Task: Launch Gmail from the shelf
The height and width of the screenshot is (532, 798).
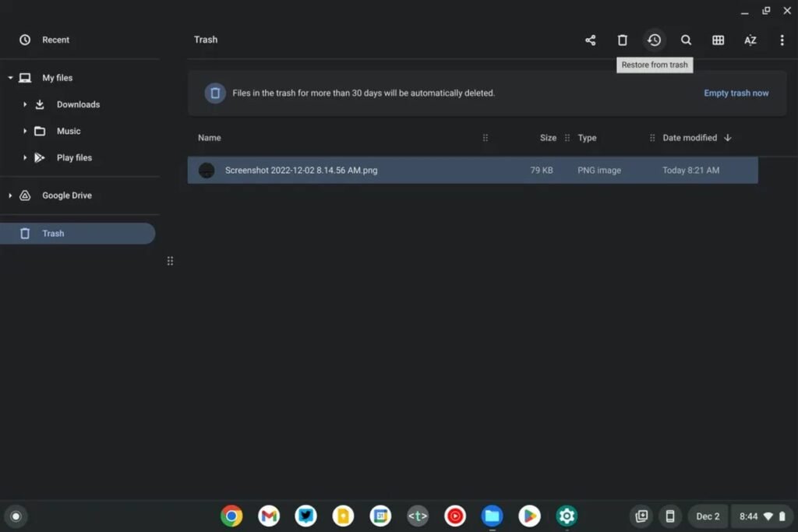Action: (268, 516)
